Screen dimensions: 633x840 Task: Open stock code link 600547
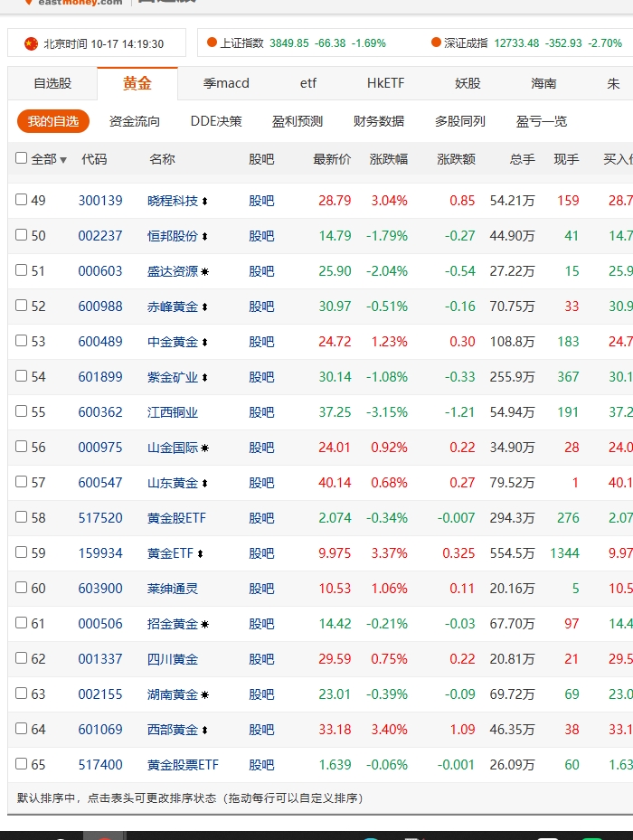point(100,483)
